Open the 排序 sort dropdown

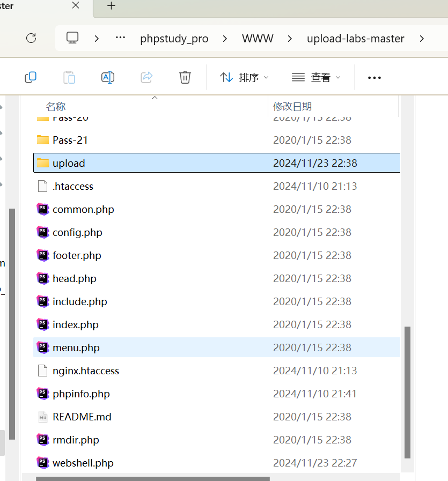(244, 77)
